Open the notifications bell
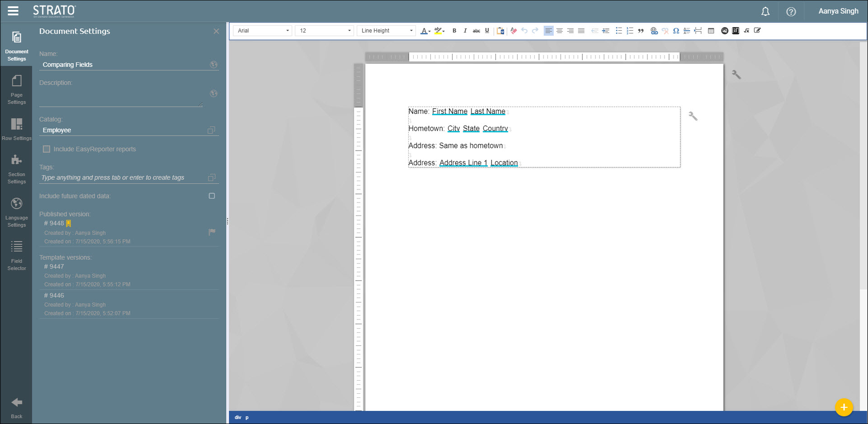This screenshot has width=868, height=424. (765, 12)
